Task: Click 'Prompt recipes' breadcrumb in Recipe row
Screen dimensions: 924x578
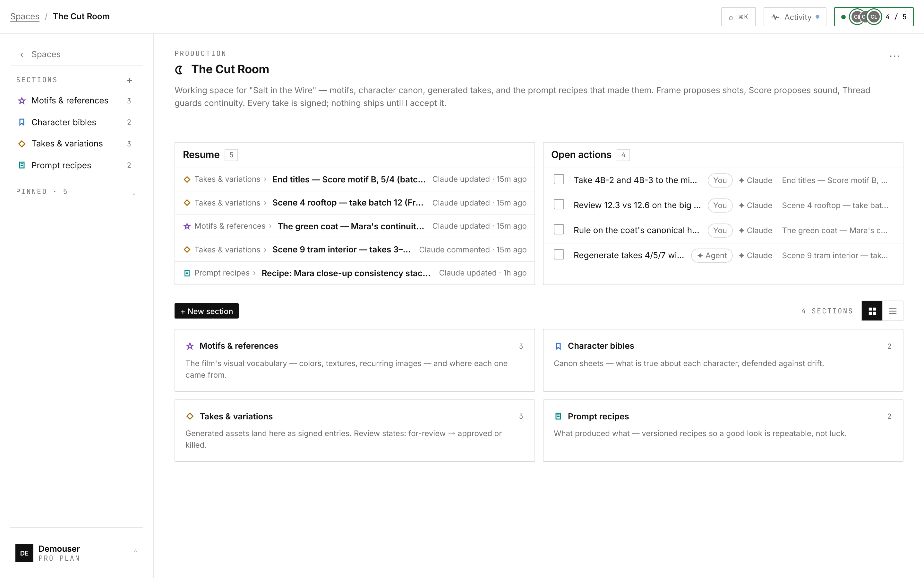Action: (222, 273)
